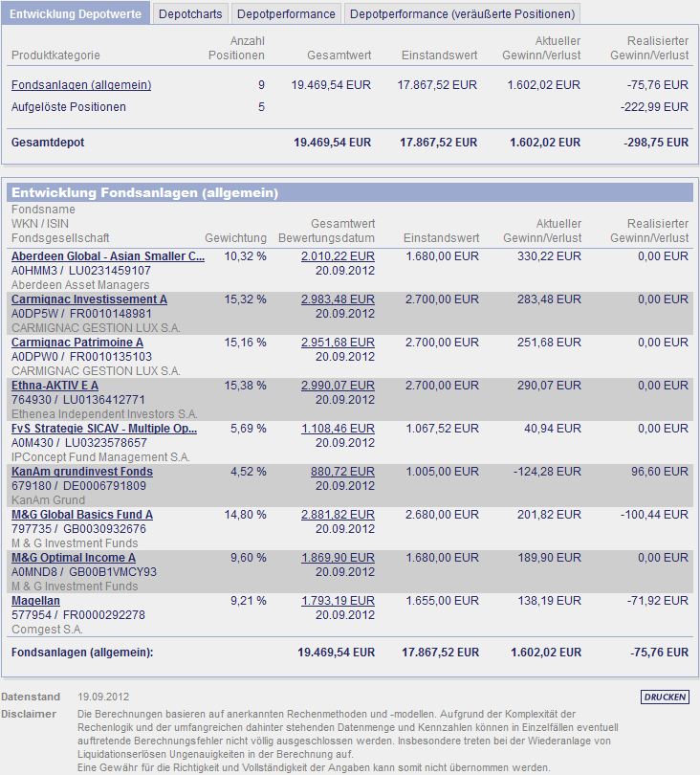Open M&G Optimal Income A link
Viewport: 700px width, 775px height.
[73, 557]
